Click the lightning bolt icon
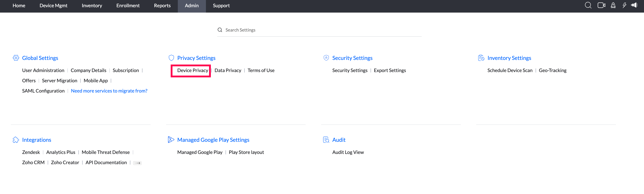Viewport: 644px width, 194px height. (x=624, y=5)
